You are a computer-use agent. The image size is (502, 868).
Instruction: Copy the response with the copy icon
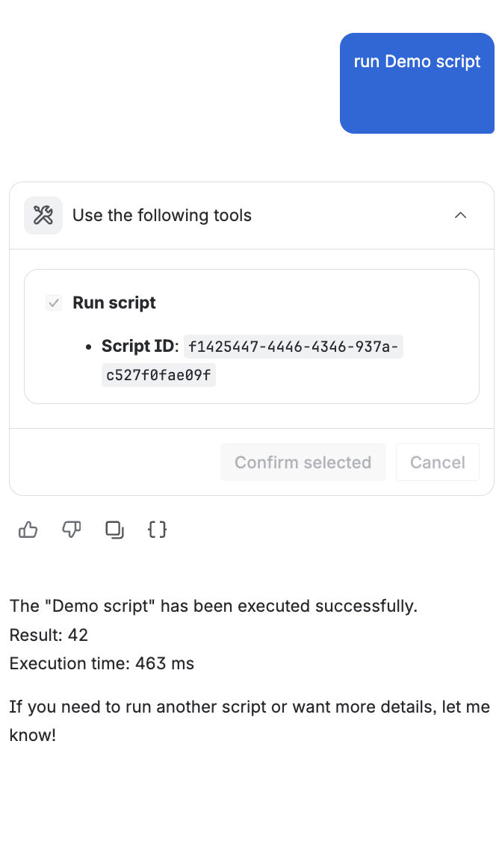114,530
